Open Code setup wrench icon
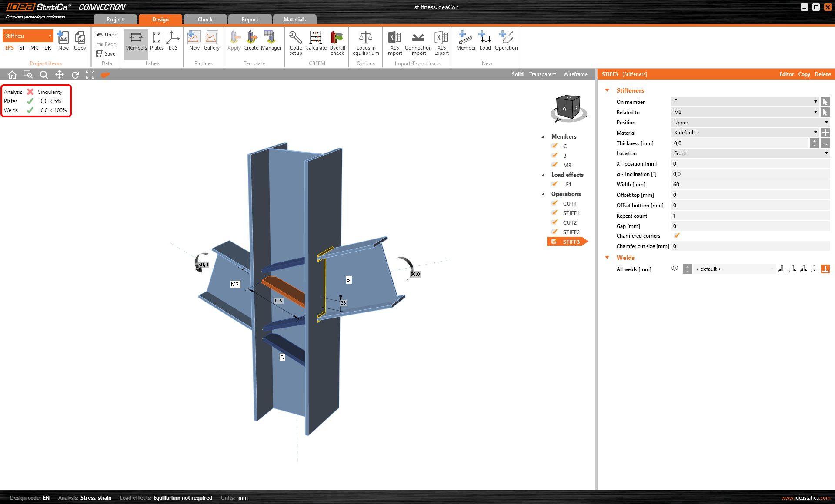The width and height of the screenshot is (835, 504). point(295,38)
